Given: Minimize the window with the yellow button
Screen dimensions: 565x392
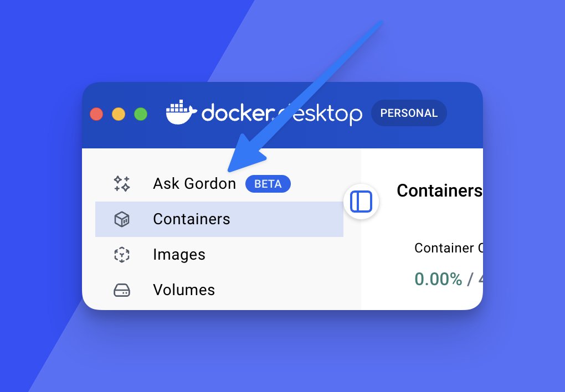Looking at the screenshot, I should [119, 114].
